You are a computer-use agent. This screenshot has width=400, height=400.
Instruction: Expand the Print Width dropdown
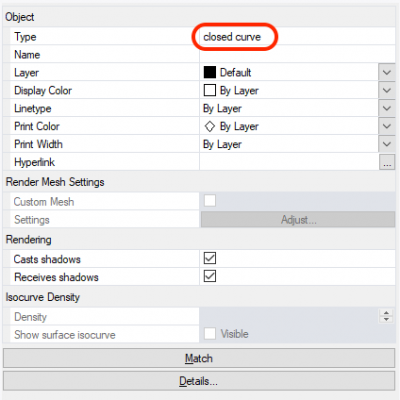click(387, 144)
